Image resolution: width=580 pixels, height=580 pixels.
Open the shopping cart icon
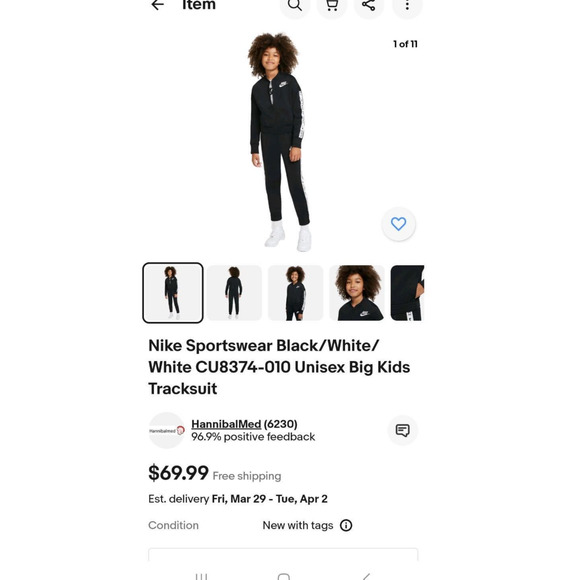[x=332, y=5]
